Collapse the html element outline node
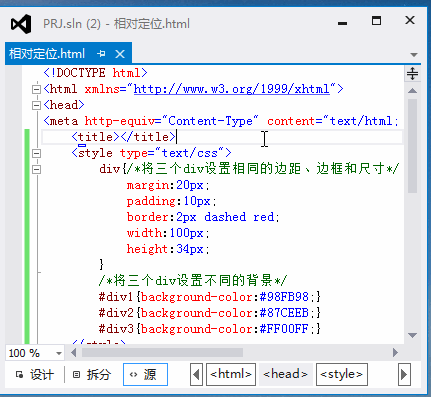This screenshot has height=397, width=431. 36,89
